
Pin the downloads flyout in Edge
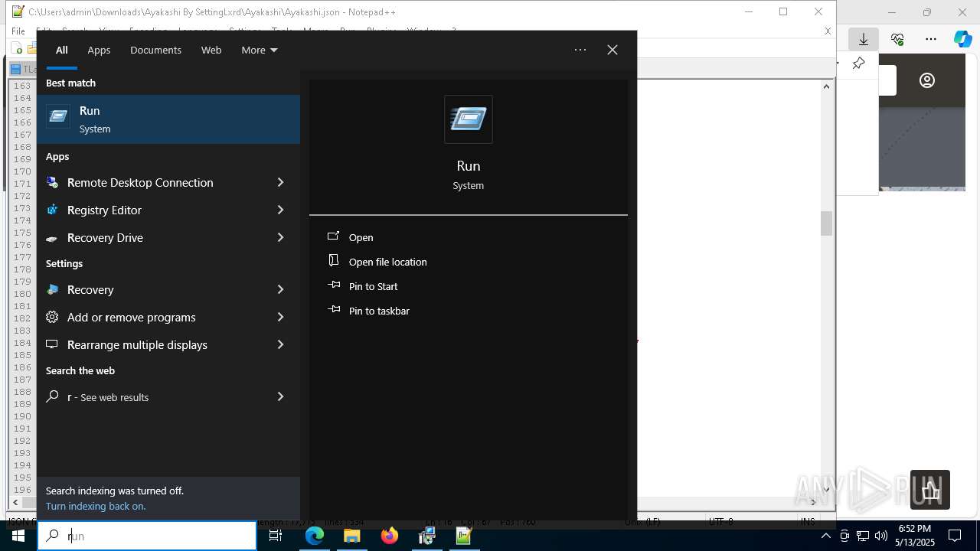click(x=858, y=64)
